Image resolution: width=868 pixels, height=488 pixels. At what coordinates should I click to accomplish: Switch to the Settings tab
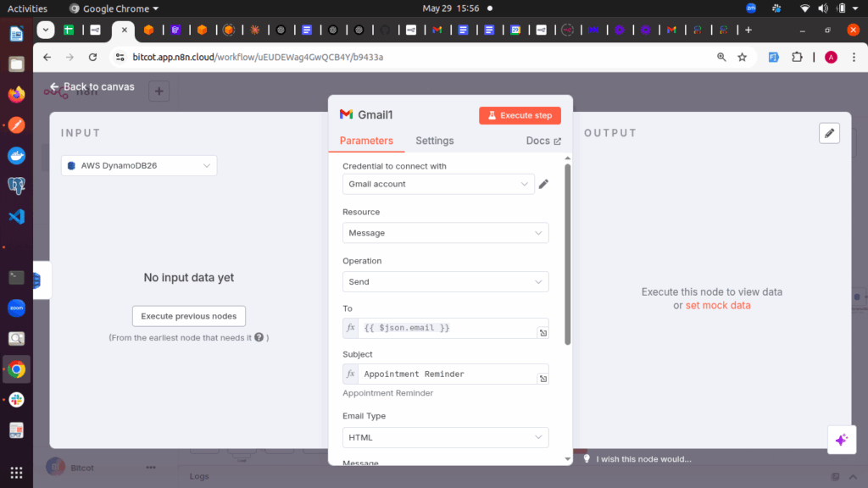(434, 141)
